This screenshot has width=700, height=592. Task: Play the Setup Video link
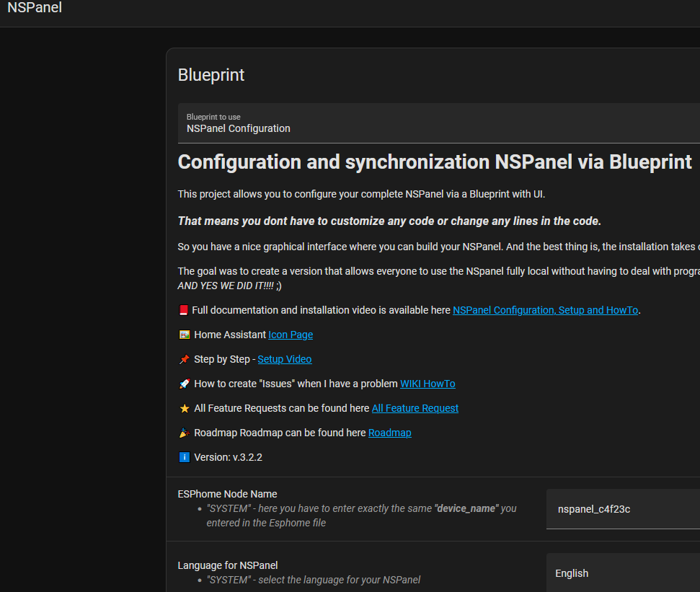284,359
